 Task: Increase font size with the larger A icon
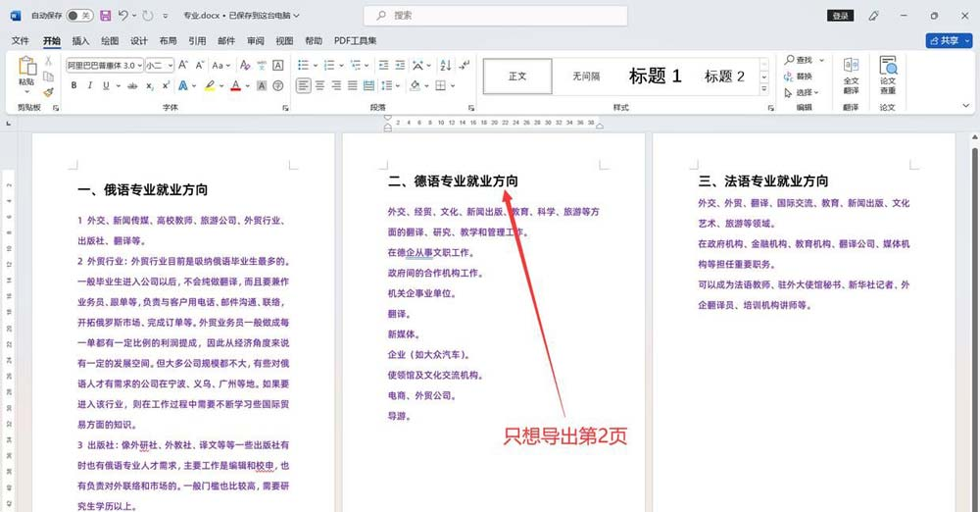click(183, 65)
